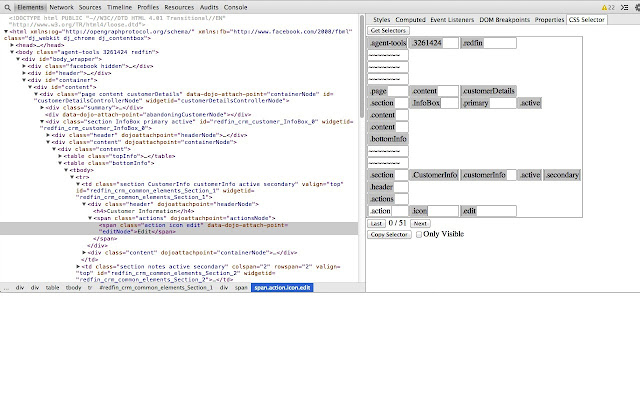Click the elements panel vertical scrollbar
Screen dimensions: 640x400
click(362, 67)
